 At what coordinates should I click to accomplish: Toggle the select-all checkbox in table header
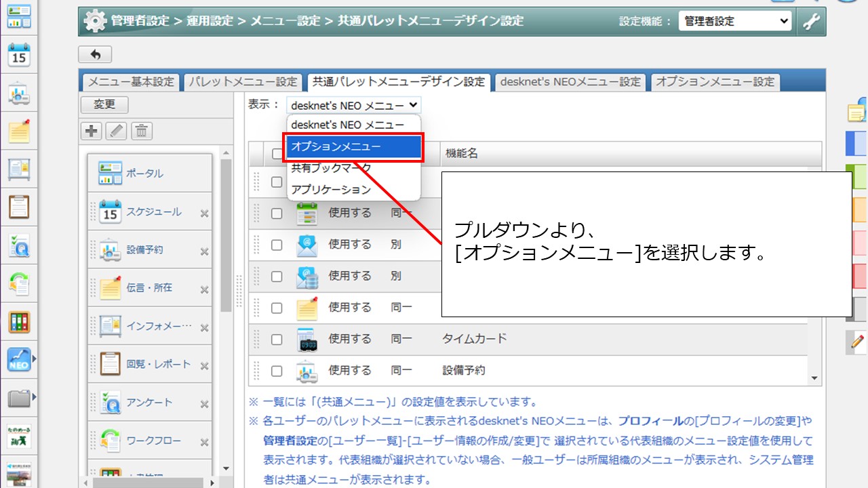(277, 154)
